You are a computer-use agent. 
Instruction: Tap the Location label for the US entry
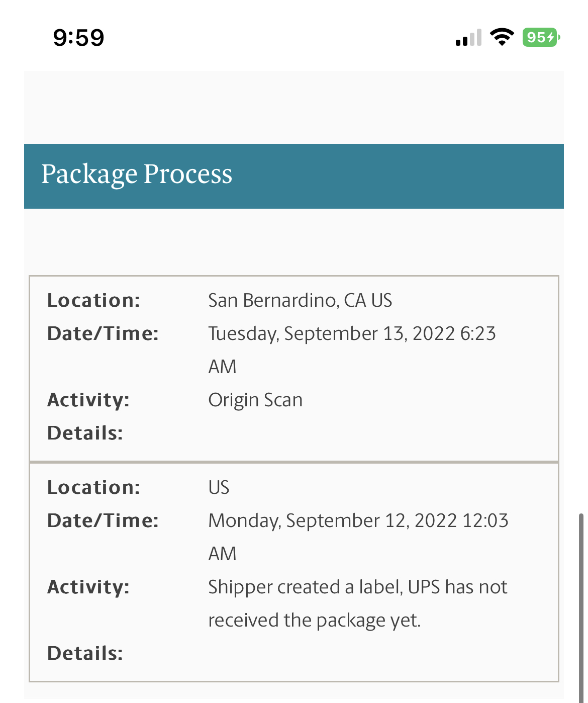[x=93, y=487]
